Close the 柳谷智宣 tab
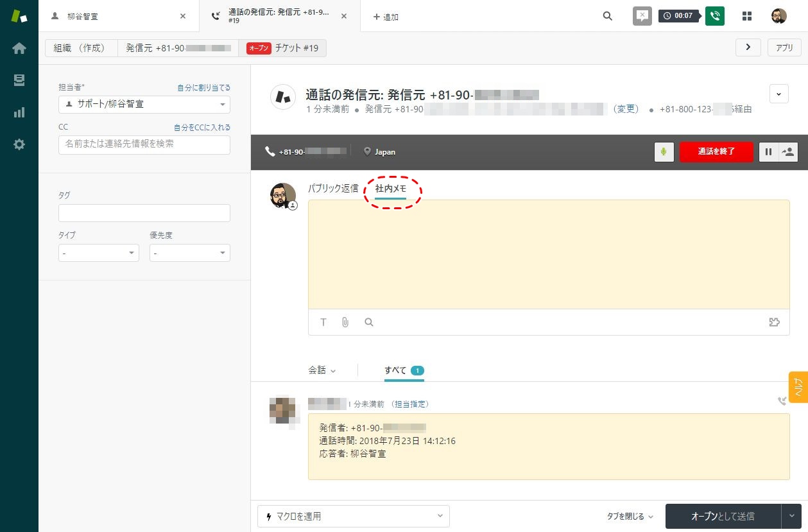The width and height of the screenshot is (808, 532). coord(183,16)
